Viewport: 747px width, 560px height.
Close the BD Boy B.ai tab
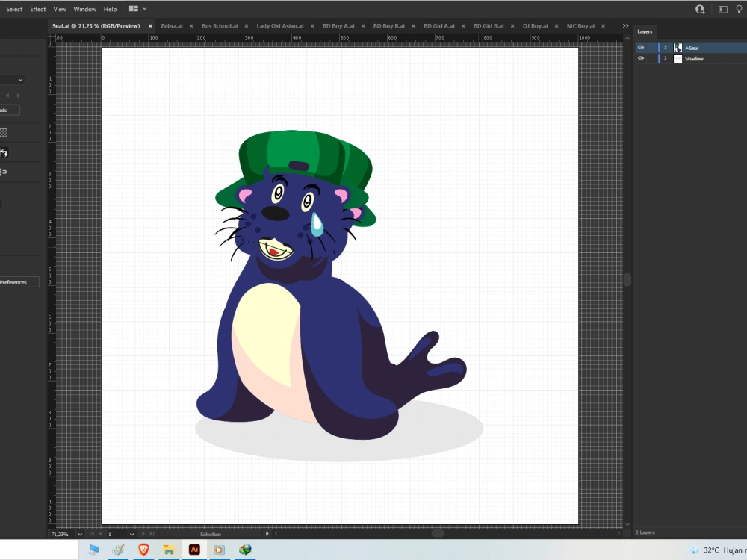tap(413, 26)
